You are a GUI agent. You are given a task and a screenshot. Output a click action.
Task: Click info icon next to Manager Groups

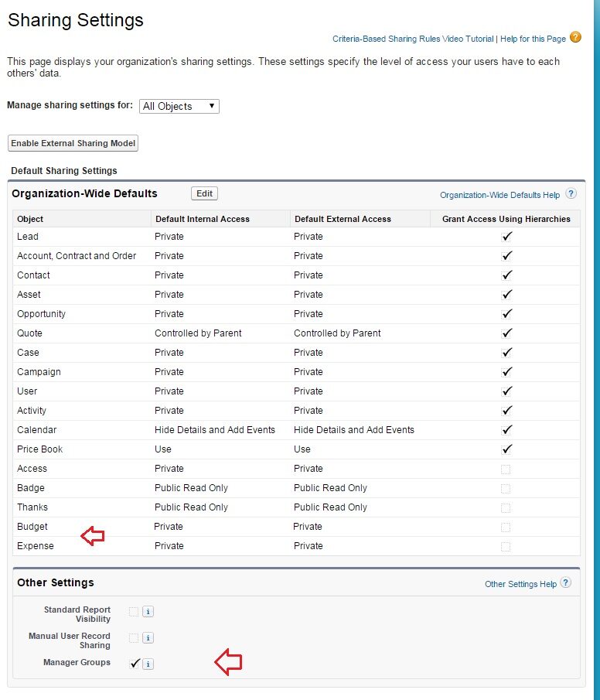[x=148, y=664]
